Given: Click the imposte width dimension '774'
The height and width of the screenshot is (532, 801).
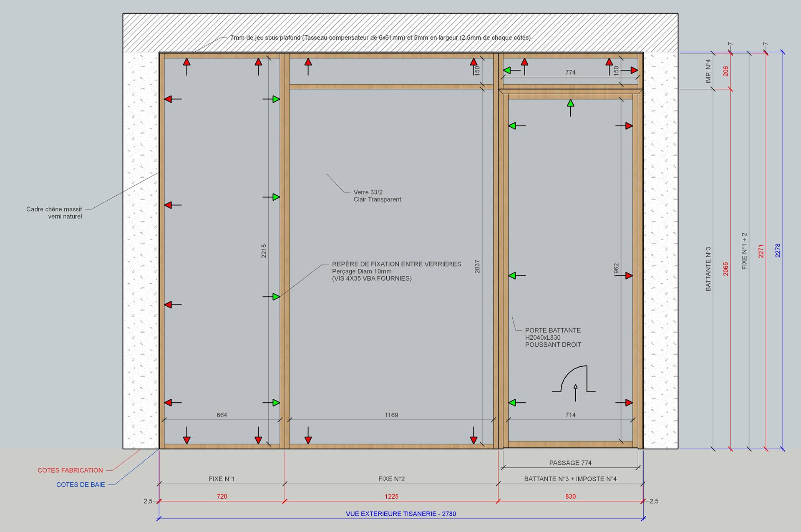Looking at the screenshot, I should [570, 72].
